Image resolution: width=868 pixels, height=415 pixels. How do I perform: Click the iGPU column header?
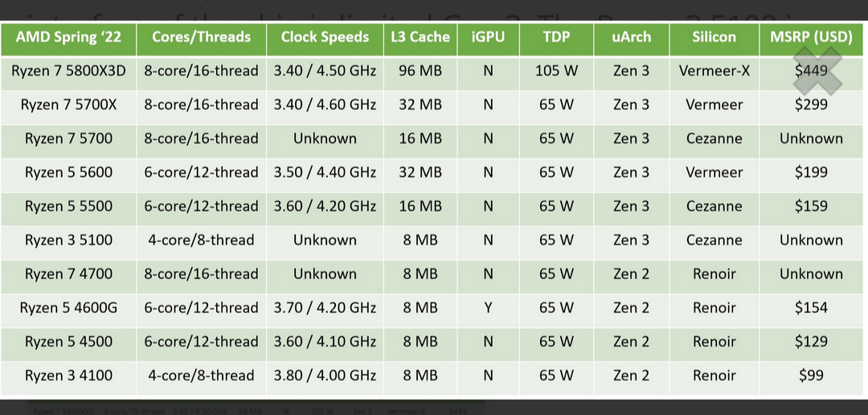pyautogui.click(x=488, y=37)
